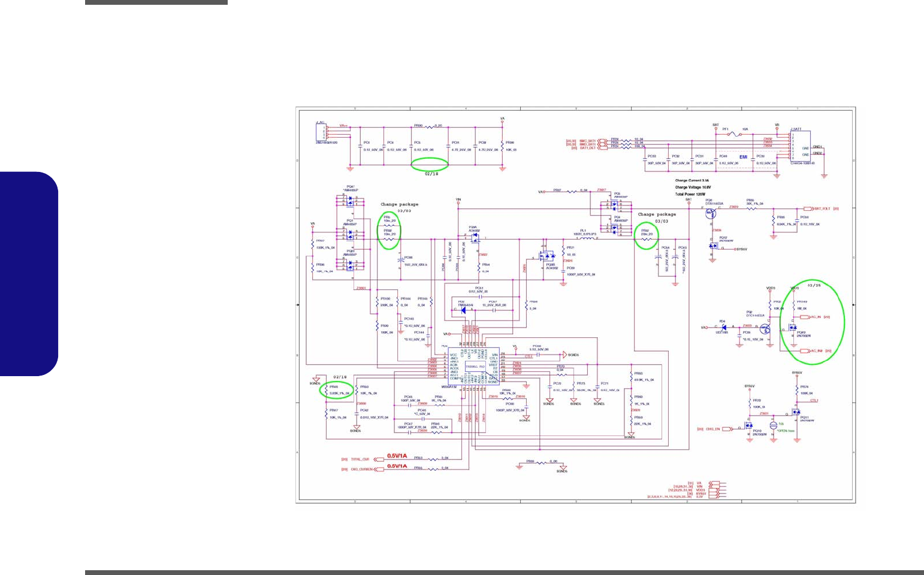Click the PQ9B AO4932 MOSFET symbol
The height and width of the screenshot is (575, 924).
(x=547, y=256)
